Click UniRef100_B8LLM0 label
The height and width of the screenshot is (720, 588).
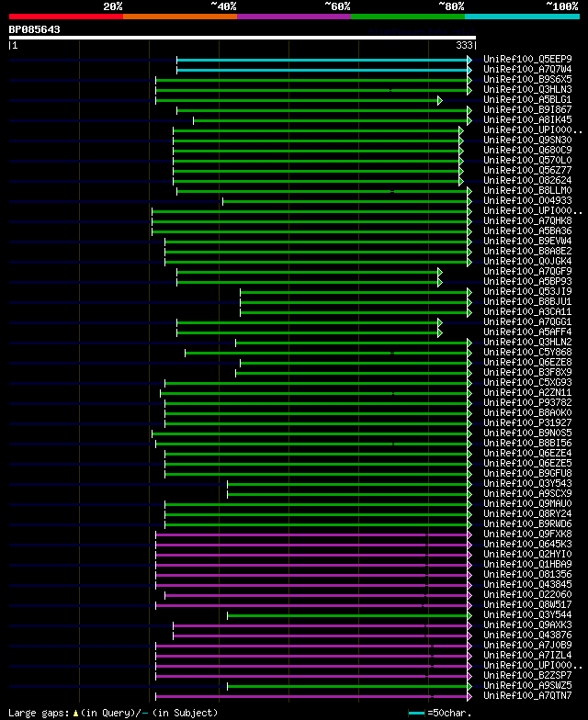coord(527,191)
